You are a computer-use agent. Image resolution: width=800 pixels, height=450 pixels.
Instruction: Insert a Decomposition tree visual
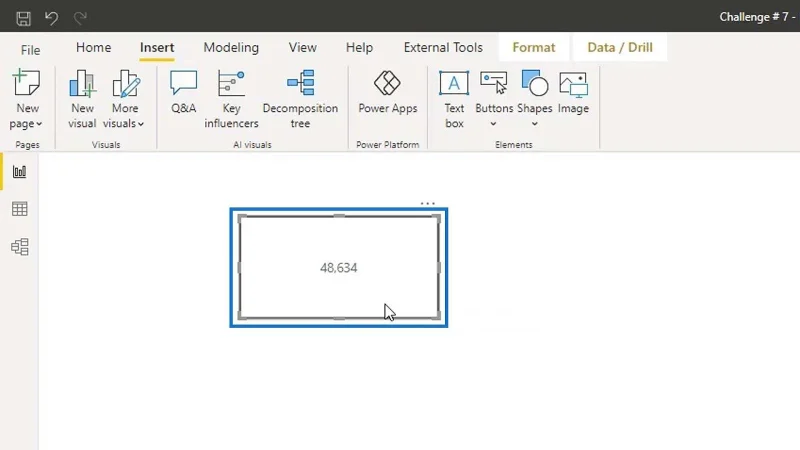(300, 99)
